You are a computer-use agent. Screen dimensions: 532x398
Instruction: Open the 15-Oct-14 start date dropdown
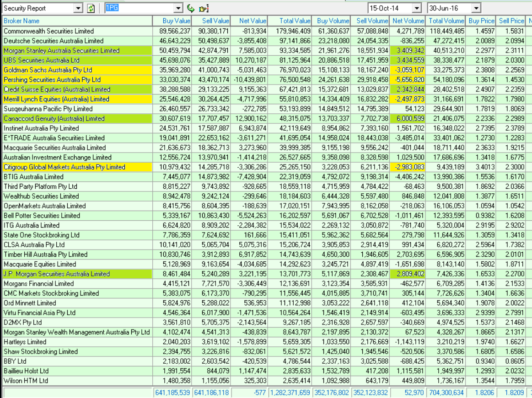(417, 8)
